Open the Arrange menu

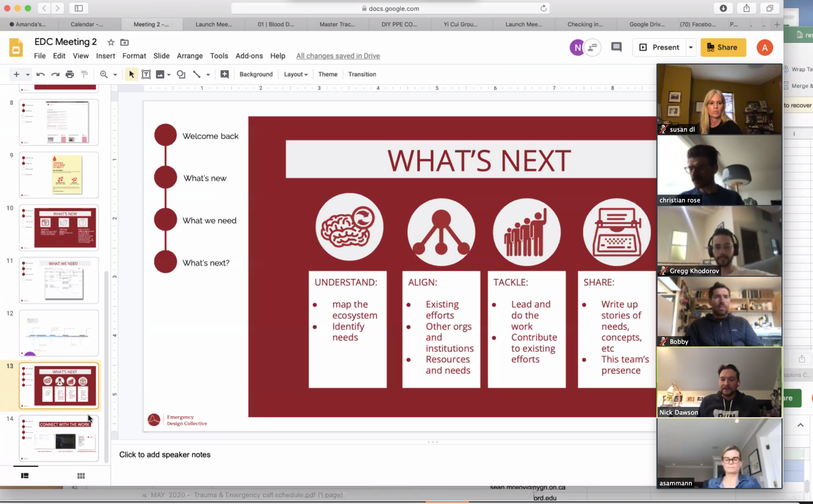(x=189, y=56)
